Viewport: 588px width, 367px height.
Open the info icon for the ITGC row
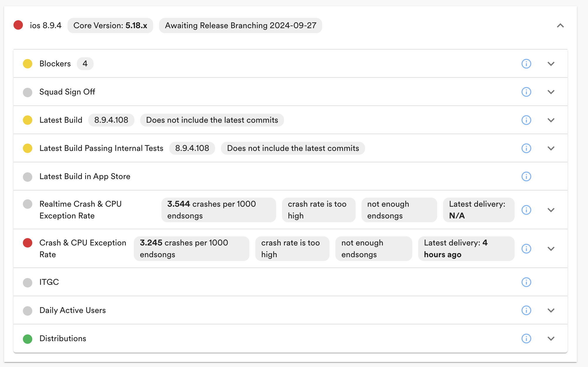526,282
